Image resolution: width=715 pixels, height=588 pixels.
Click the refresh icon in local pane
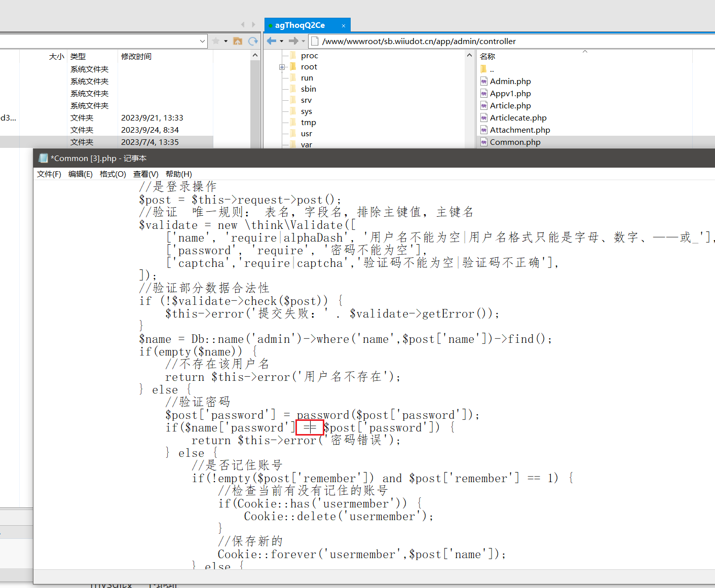(253, 41)
